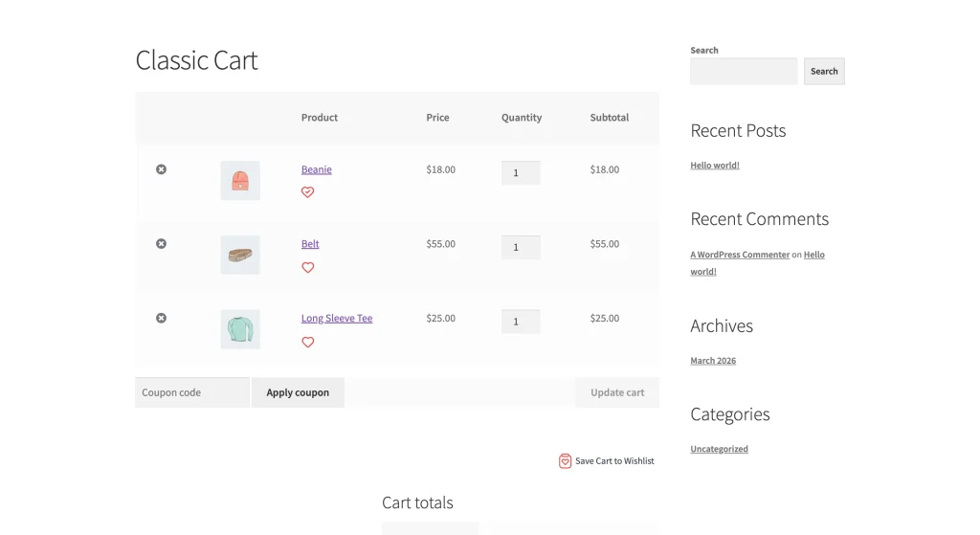
Task: Open the Uncategorized category
Action: tap(720, 449)
